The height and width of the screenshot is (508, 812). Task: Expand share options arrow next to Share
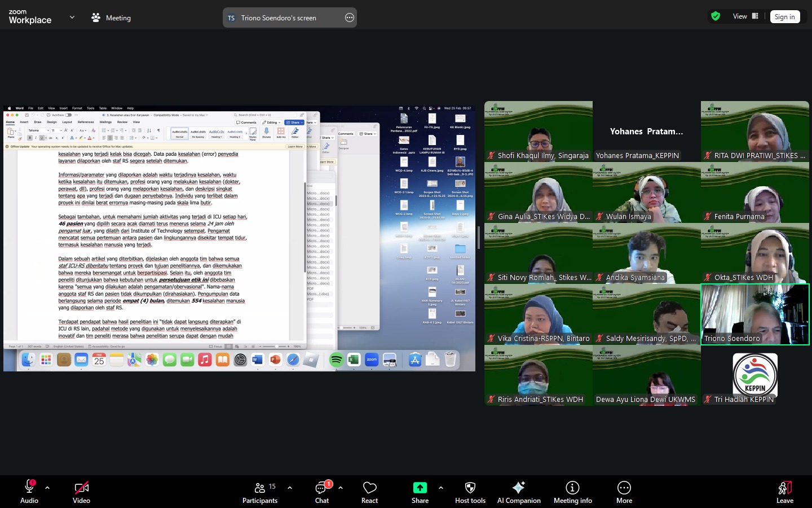pos(441,488)
